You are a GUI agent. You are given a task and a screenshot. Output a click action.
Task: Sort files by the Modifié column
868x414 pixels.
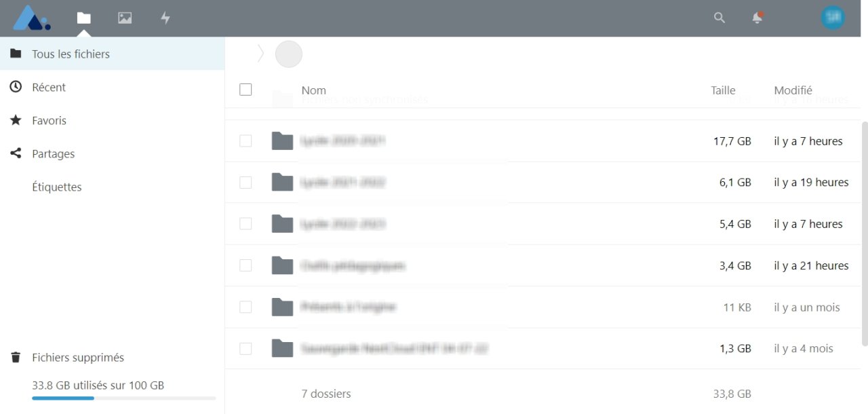click(793, 90)
